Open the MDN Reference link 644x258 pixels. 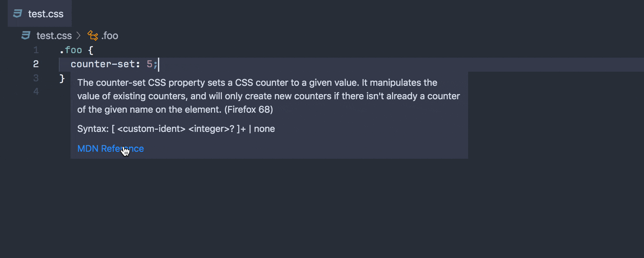(111, 148)
